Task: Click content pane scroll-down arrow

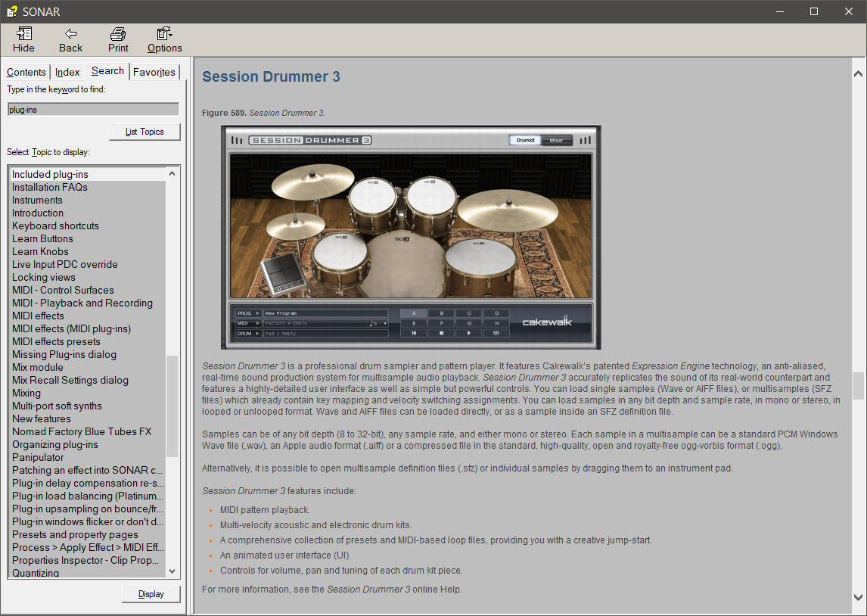Action: pos(858,597)
